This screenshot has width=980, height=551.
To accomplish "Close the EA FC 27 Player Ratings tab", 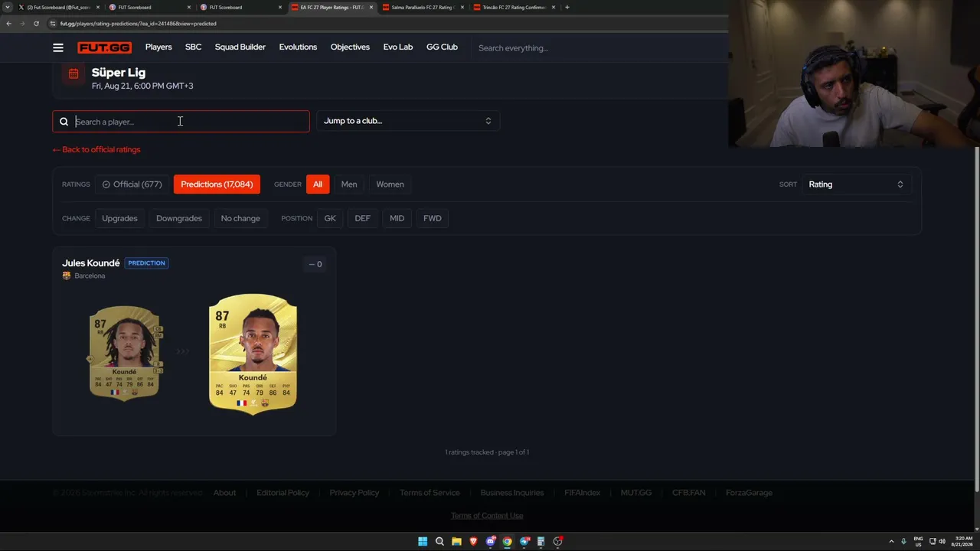I will 371,8.
